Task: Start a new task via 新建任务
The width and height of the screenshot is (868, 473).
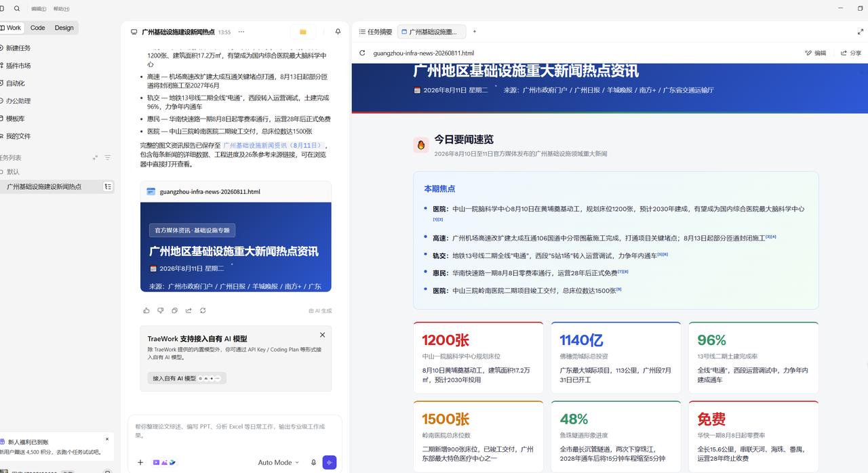Action: (x=18, y=48)
